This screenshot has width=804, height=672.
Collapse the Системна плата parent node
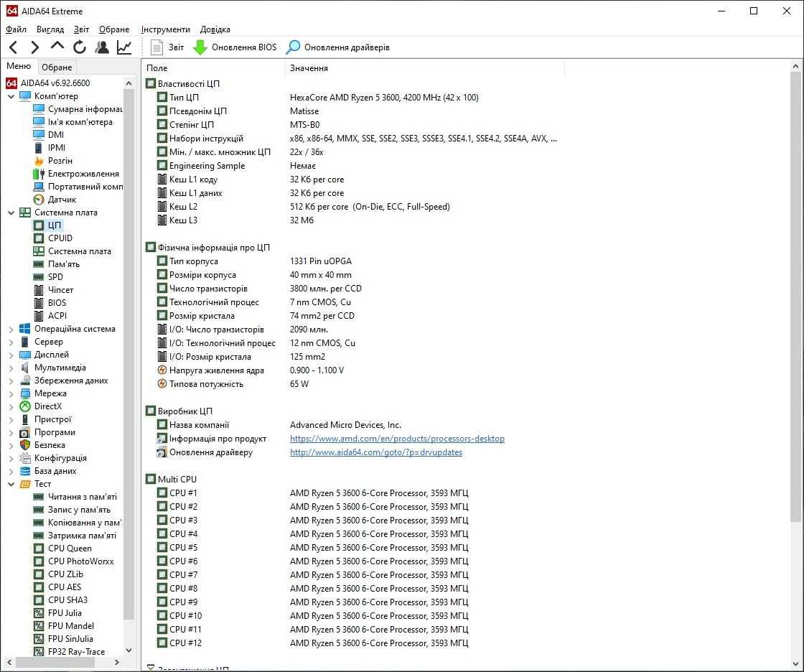click(11, 213)
